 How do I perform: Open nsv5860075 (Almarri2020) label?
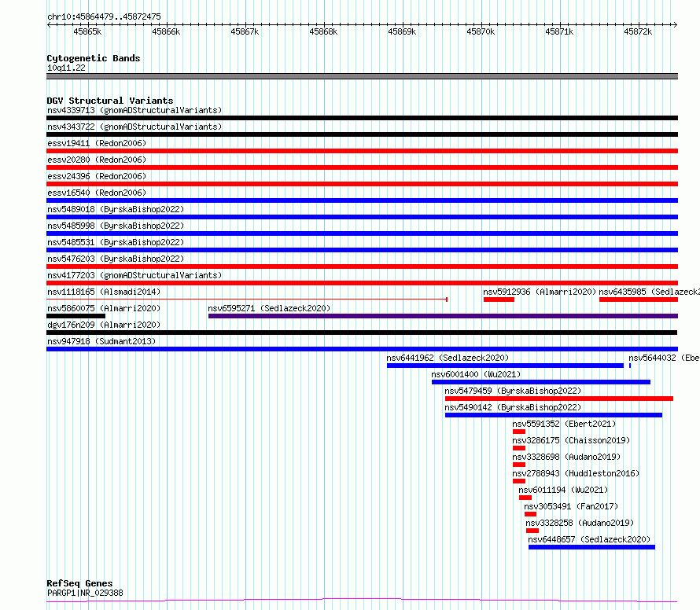click(x=104, y=308)
